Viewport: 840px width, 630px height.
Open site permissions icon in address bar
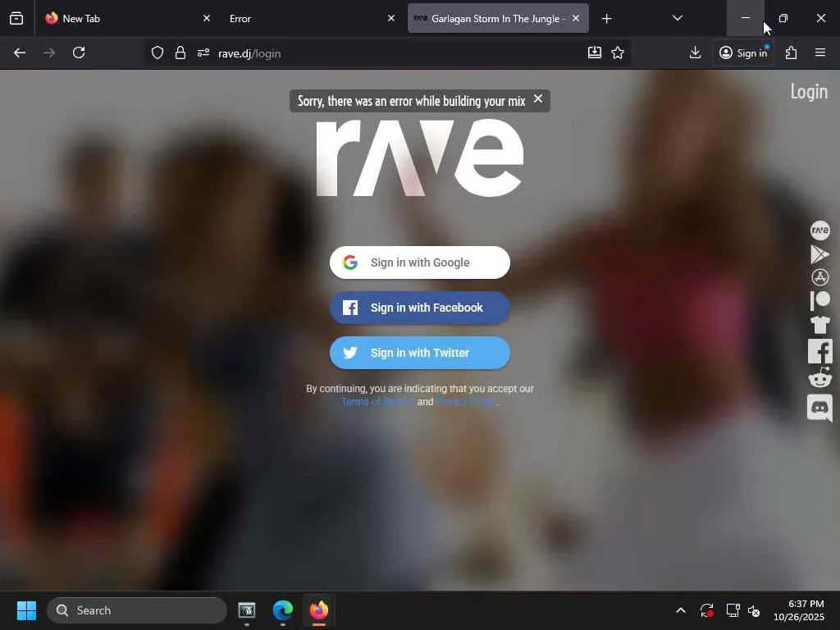click(x=203, y=53)
